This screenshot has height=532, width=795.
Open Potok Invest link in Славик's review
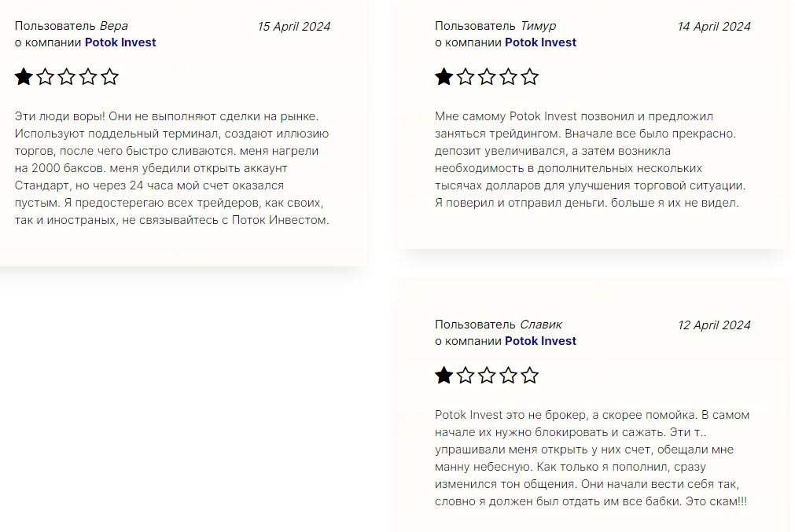click(540, 341)
